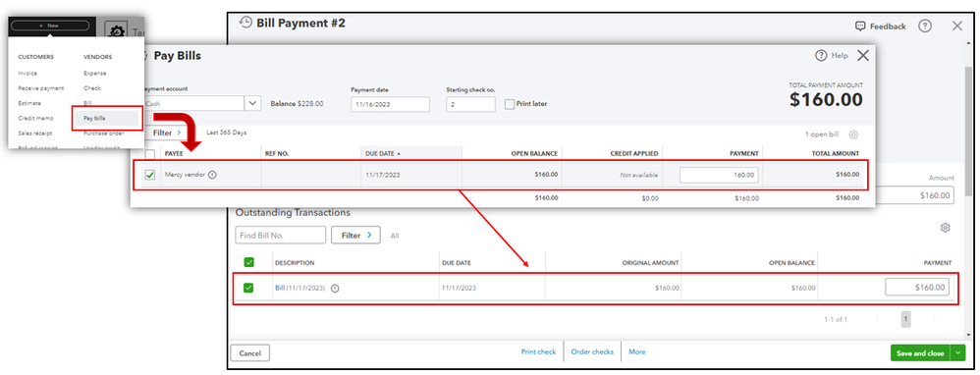Open the Pay Bills table settings gear

pyautogui.click(x=853, y=135)
